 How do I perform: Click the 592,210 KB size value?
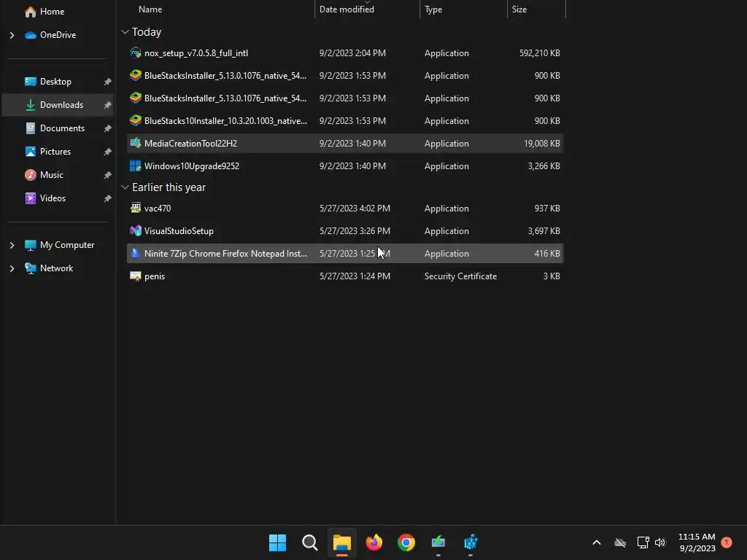point(539,52)
